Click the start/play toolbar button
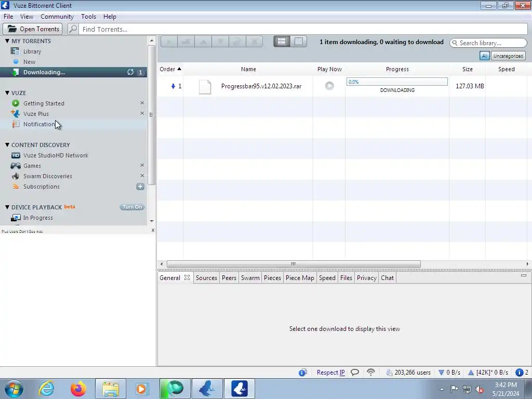The image size is (532, 399). 169,42
